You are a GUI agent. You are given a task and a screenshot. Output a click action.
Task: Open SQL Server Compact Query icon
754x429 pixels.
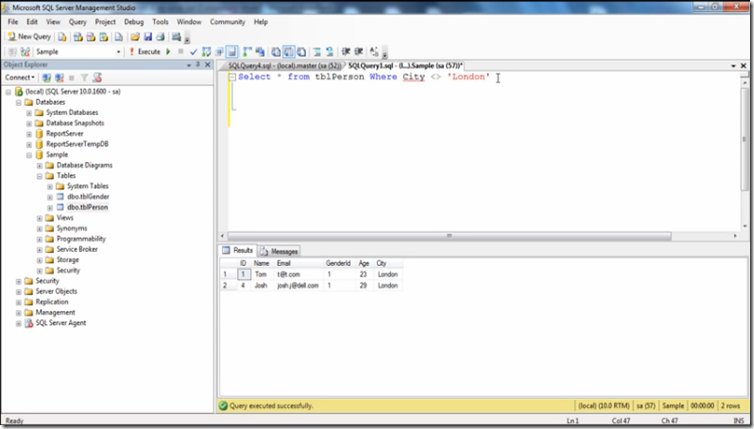click(118, 37)
